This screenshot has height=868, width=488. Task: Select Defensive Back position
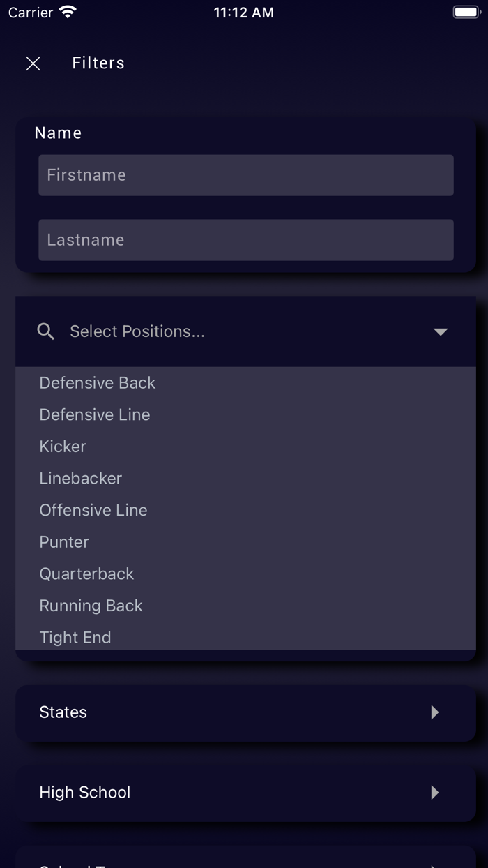tap(98, 383)
